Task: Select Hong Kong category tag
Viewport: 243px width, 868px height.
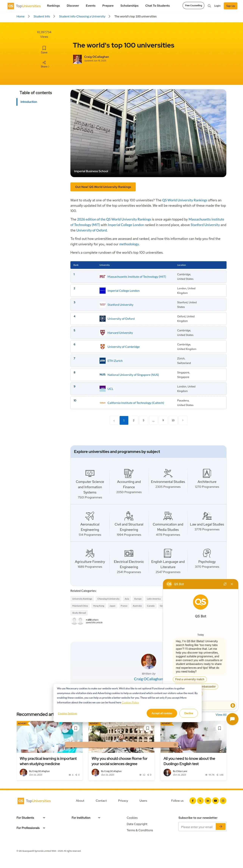Action: (99, 606)
